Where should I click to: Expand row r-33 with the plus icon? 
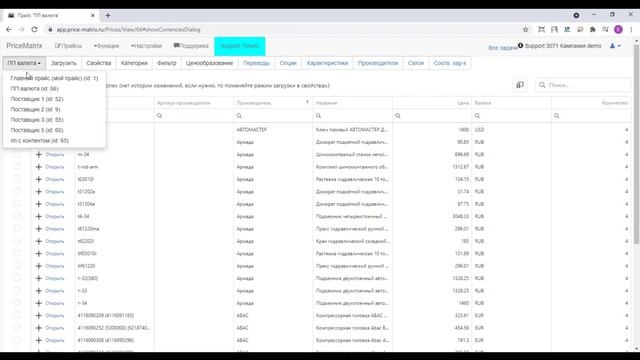(39, 291)
